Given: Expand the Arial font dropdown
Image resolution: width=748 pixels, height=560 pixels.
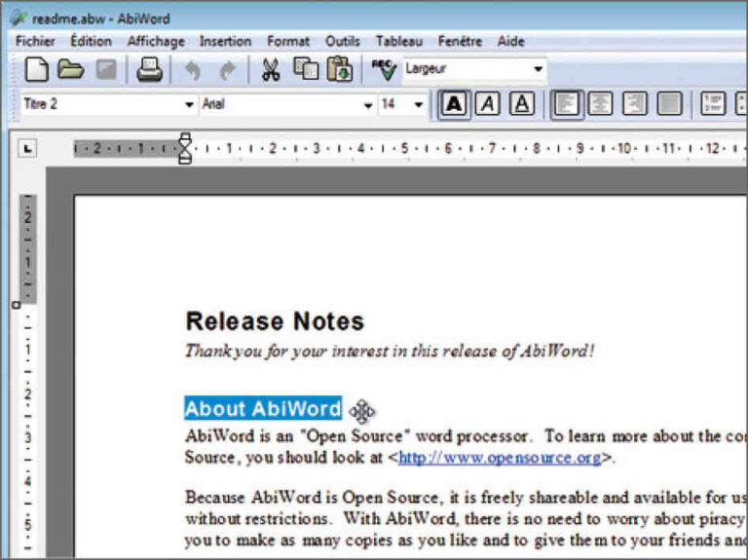Looking at the screenshot, I should pos(368,104).
